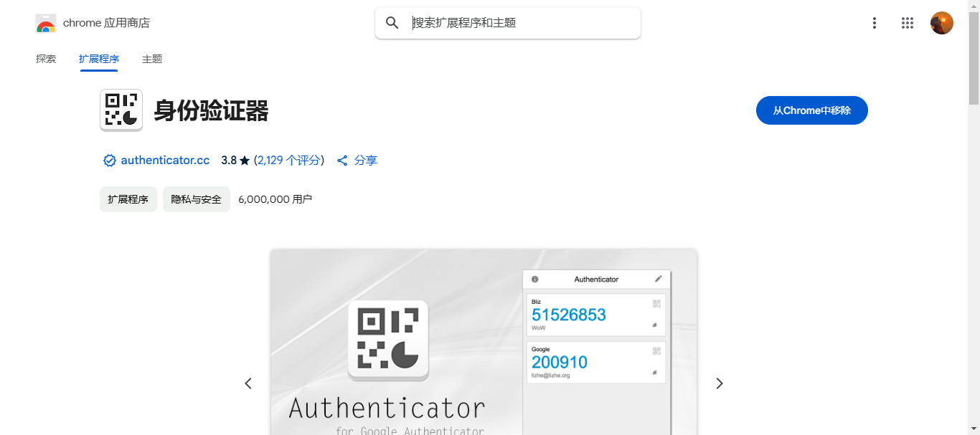980x435 pixels.
Task: Click the 3.8 rating value
Action: [x=229, y=161]
